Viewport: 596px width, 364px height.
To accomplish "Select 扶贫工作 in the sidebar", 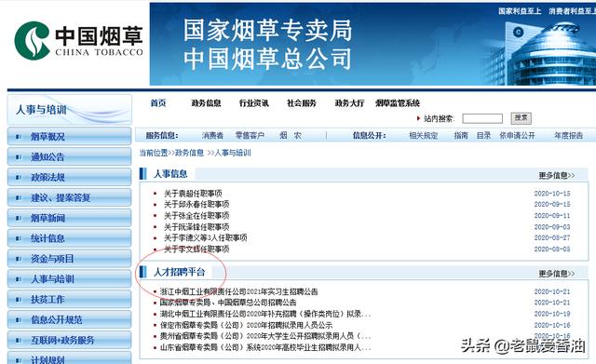I will 69,300.
